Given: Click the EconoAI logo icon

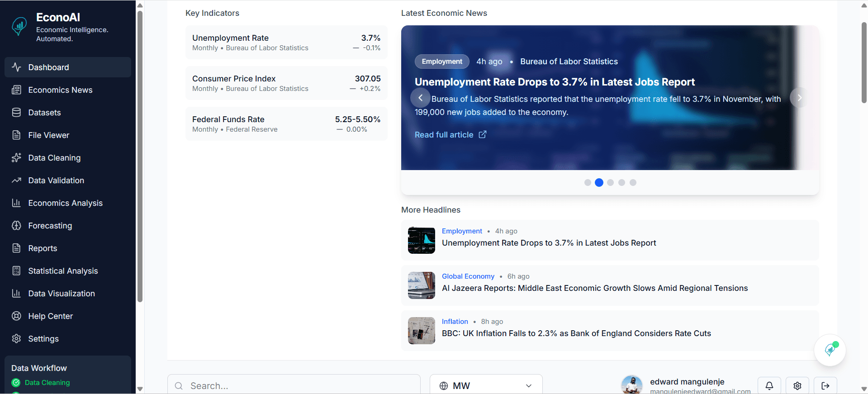Looking at the screenshot, I should (x=19, y=26).
